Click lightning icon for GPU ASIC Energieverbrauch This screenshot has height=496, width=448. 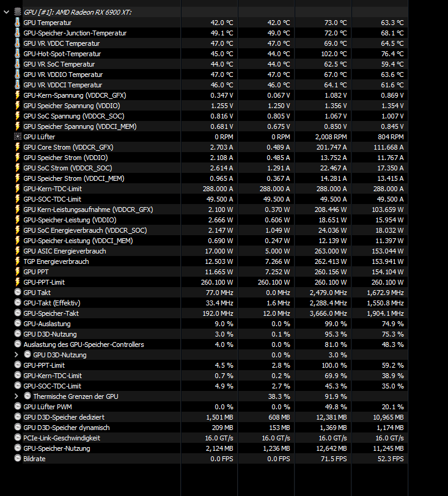point(18,251)
